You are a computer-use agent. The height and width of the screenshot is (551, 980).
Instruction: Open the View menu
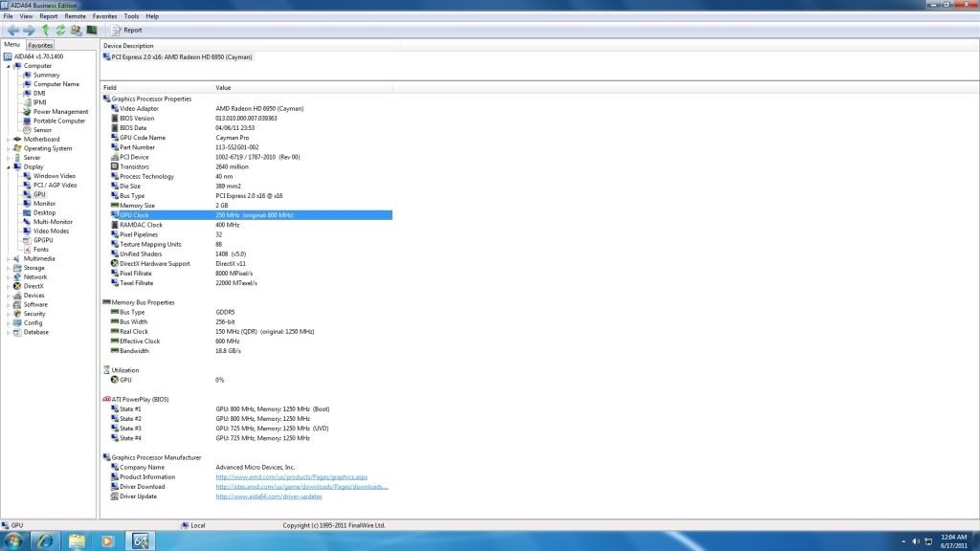(26, 16)
